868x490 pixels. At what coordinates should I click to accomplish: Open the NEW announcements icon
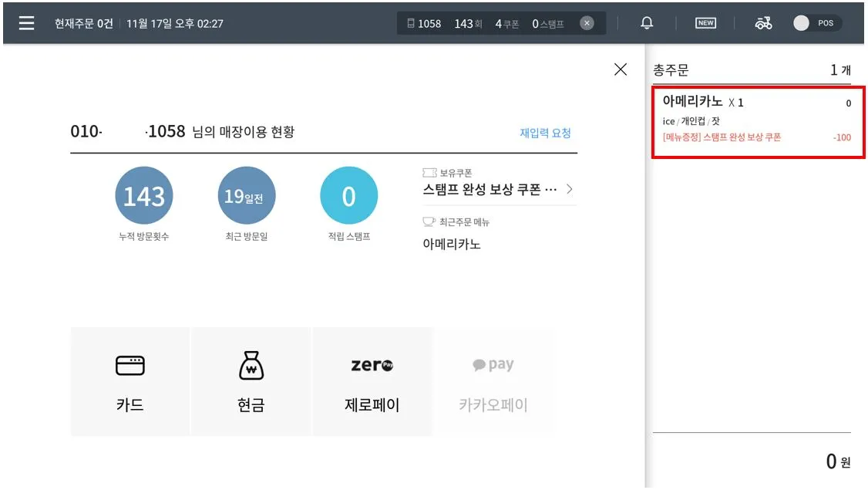(x=705, y=22)
